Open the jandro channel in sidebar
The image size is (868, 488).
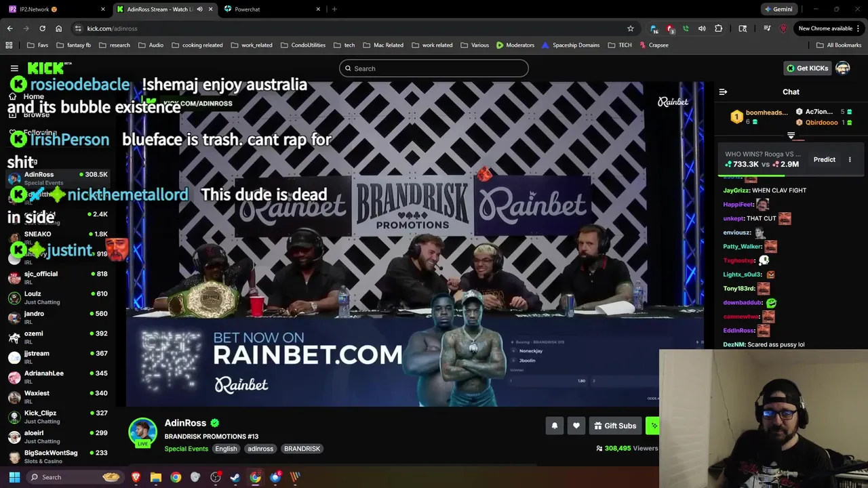(58, 317)
